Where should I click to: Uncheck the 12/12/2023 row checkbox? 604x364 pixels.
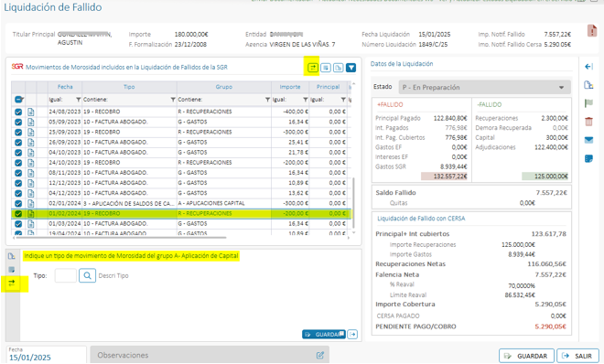tap(18, 183)
